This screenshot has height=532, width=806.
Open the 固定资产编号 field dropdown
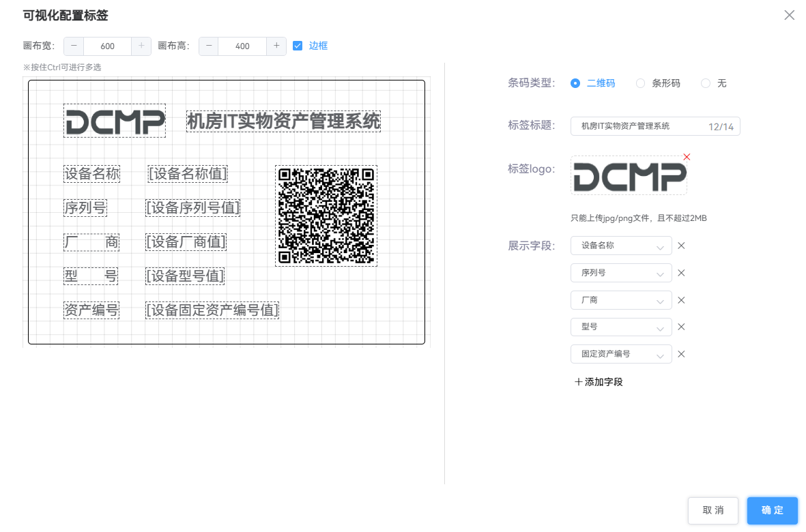coord(621,354)
